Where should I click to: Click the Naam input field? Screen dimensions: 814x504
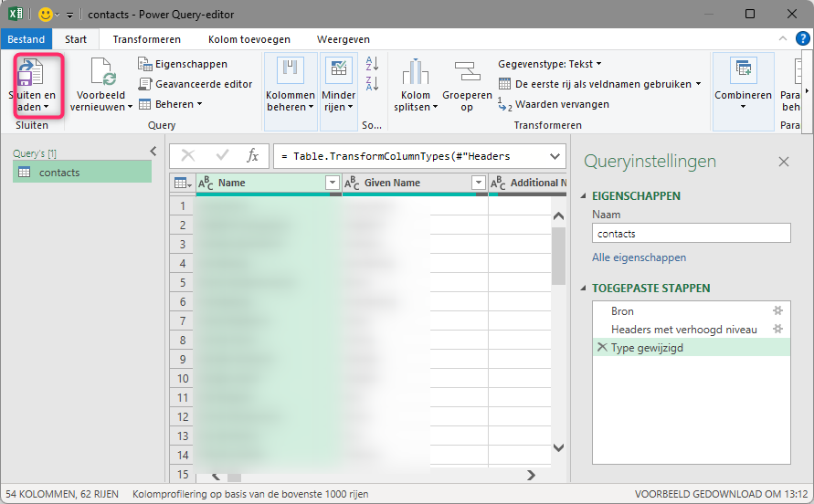(x=691, y=233)
